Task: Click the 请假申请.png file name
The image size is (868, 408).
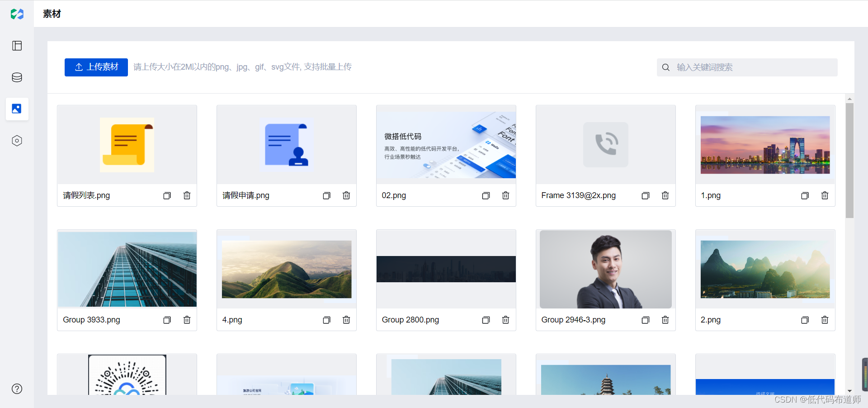Action: click(x=245, y=195)
